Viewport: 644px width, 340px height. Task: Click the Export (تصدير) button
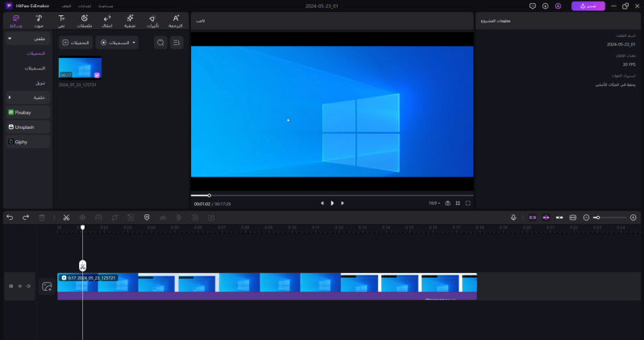click(588, 6)
